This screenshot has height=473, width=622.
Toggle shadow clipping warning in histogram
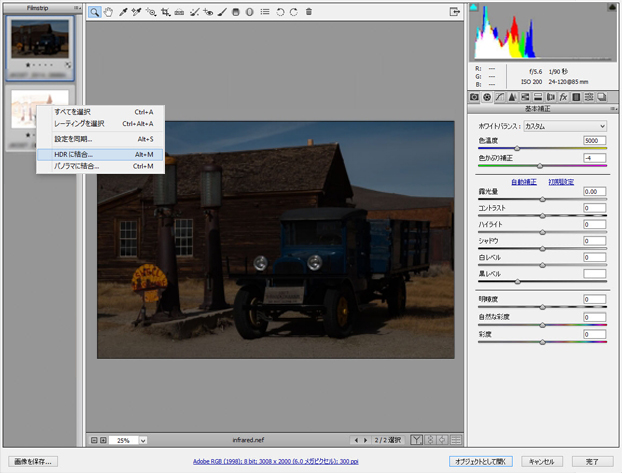[x=474, y=7]
